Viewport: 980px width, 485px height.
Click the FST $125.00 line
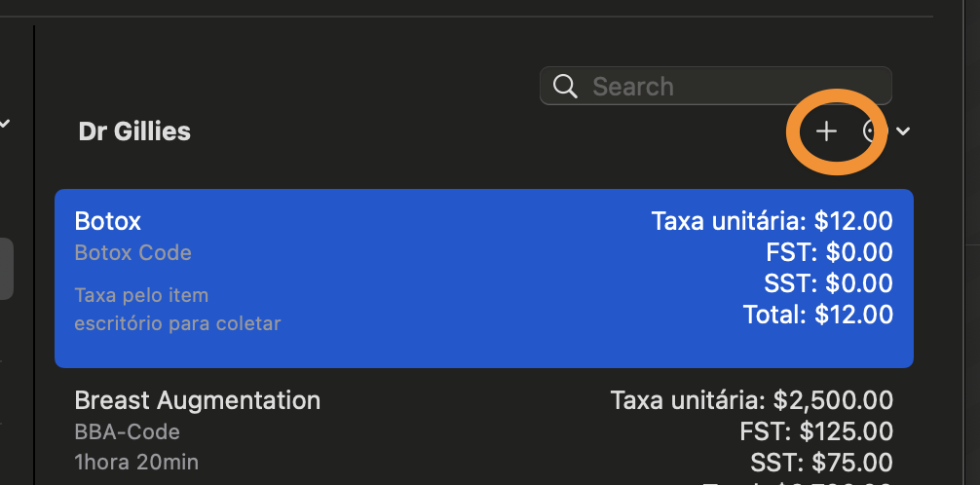pyautogui.click(x=816, y=431)
